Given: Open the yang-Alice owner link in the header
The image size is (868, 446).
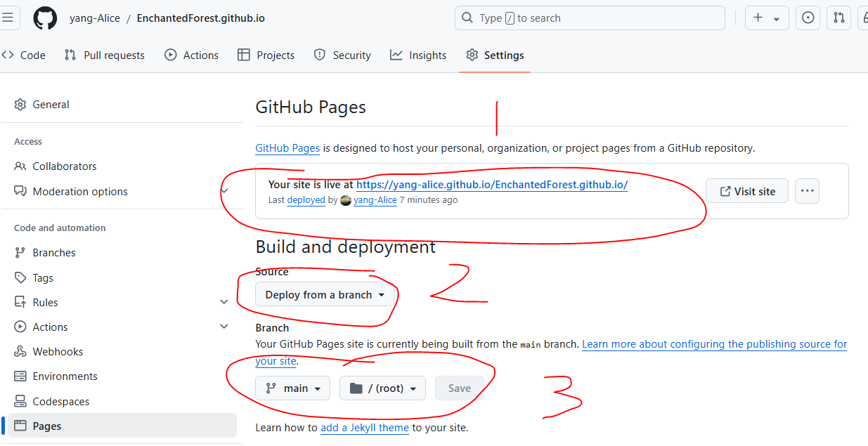Looking at the screenshot, I should [93, 18].
